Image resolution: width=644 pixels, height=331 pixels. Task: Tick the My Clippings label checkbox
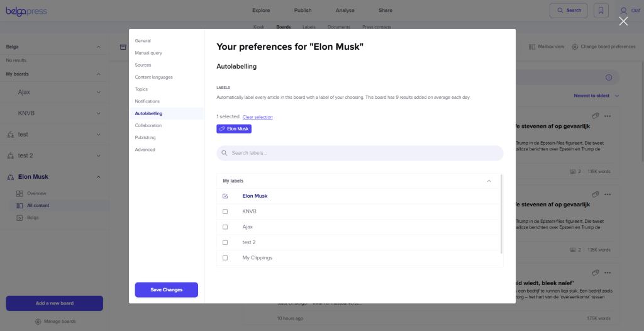tap(225, 258)
